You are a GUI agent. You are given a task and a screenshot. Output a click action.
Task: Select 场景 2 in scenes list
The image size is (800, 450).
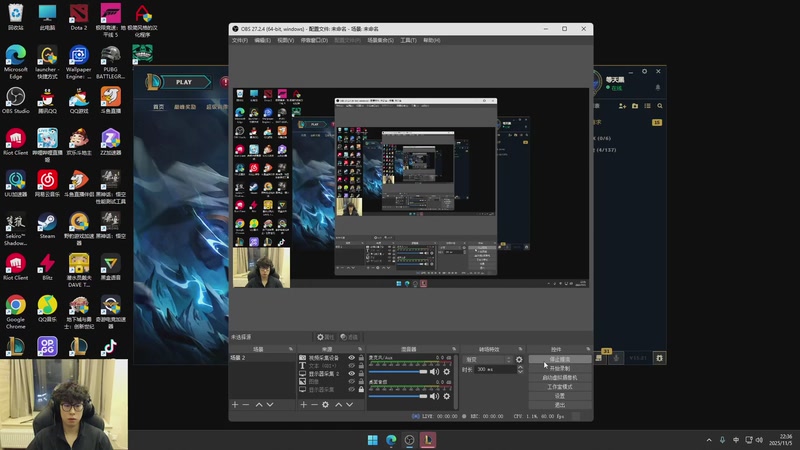pyautogui.click(x=262, y=358)
